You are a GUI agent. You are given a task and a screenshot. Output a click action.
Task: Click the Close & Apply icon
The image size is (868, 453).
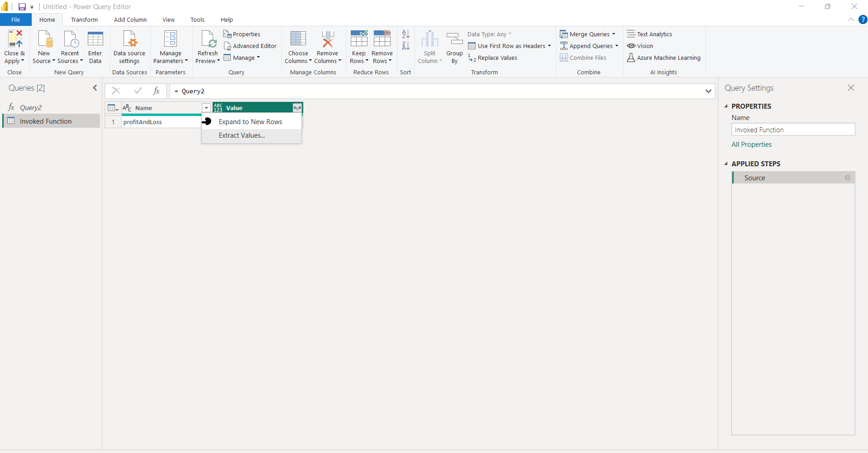pos(15,39)
